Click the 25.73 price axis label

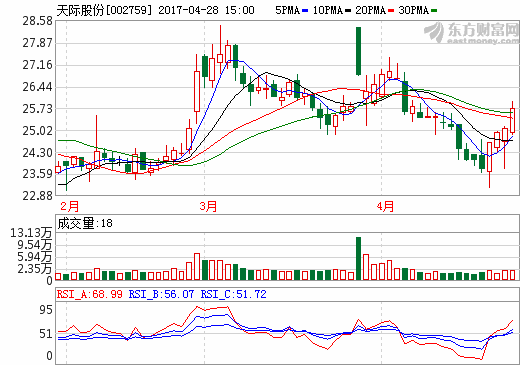pyautogui.click(x=38, y=109)
